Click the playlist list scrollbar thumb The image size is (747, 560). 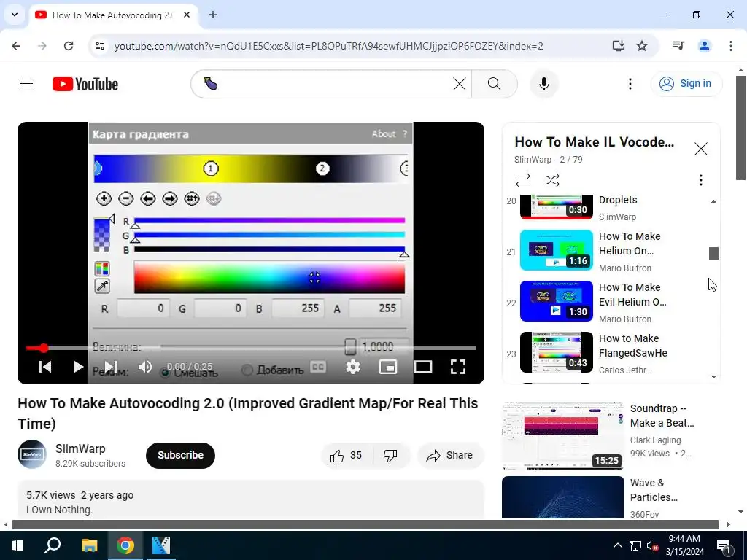click(713, 253)
